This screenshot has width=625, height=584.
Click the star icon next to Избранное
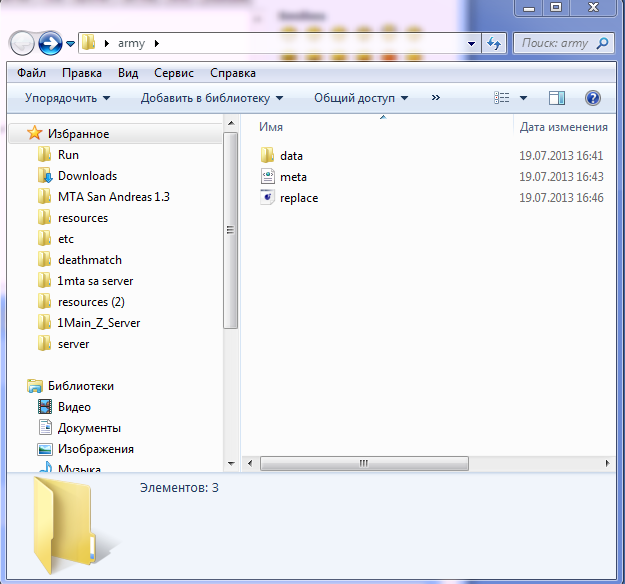pos(35,133)
